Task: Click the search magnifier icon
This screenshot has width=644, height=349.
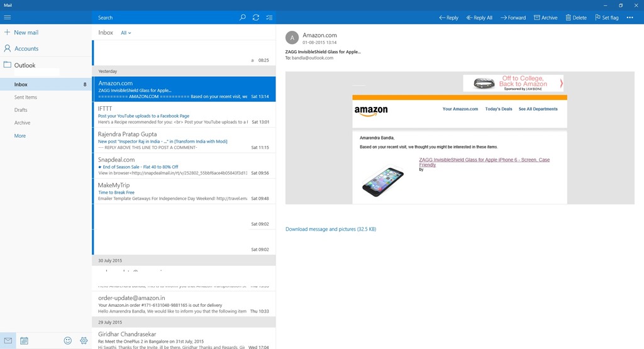Action: coord(243,17)
